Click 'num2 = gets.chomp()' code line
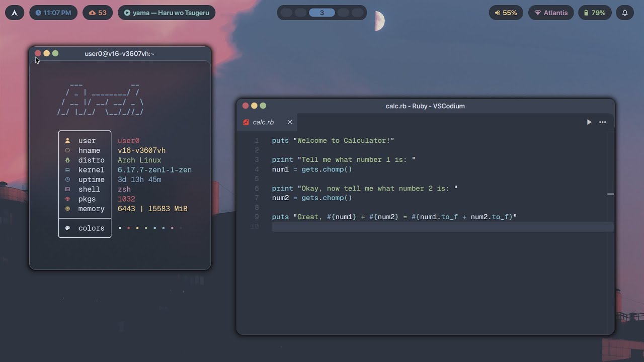644x362 pixels. click(x=312, y=198)
